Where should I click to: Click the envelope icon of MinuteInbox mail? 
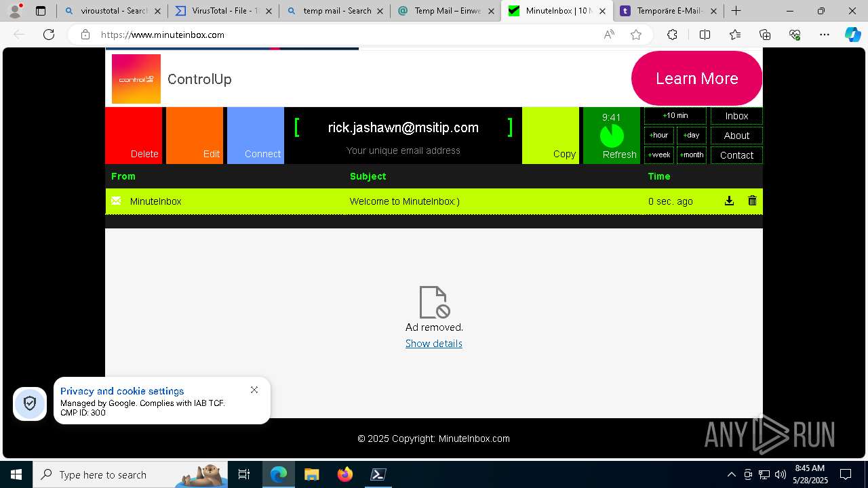[116, 201]
